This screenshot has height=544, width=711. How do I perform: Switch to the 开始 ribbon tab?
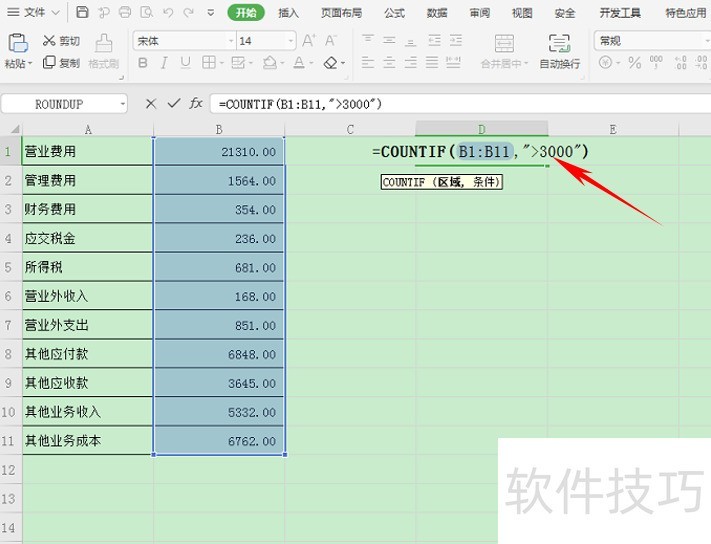coord(246,13)
